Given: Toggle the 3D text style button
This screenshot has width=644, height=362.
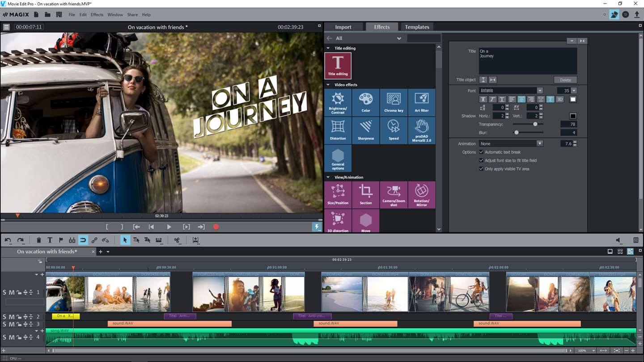Looking at the screenshot, I should click(559, 99).
